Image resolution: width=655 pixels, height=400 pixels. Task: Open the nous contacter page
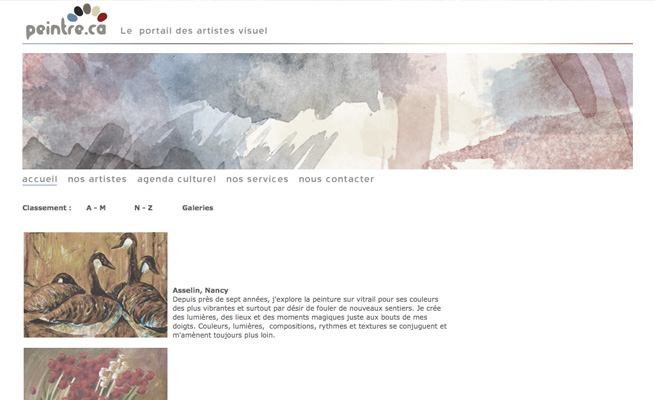click(x=336, y=179)
